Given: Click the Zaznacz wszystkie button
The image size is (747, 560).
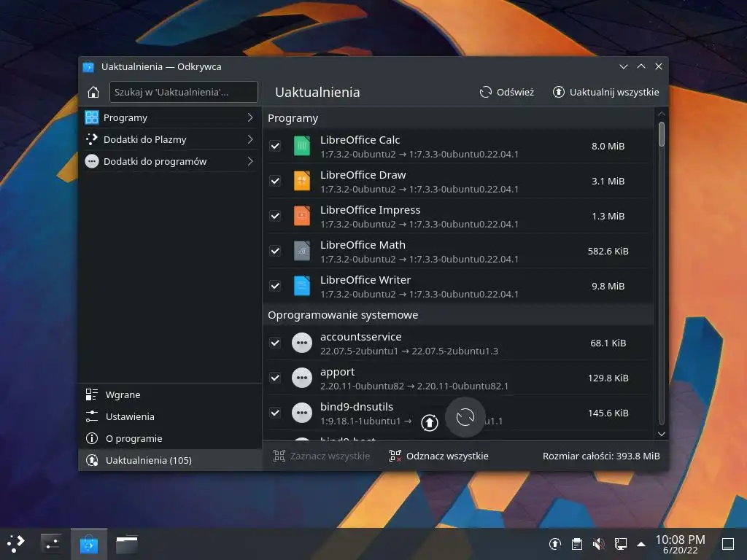Looking at the screenshot, I should [322, 456].
